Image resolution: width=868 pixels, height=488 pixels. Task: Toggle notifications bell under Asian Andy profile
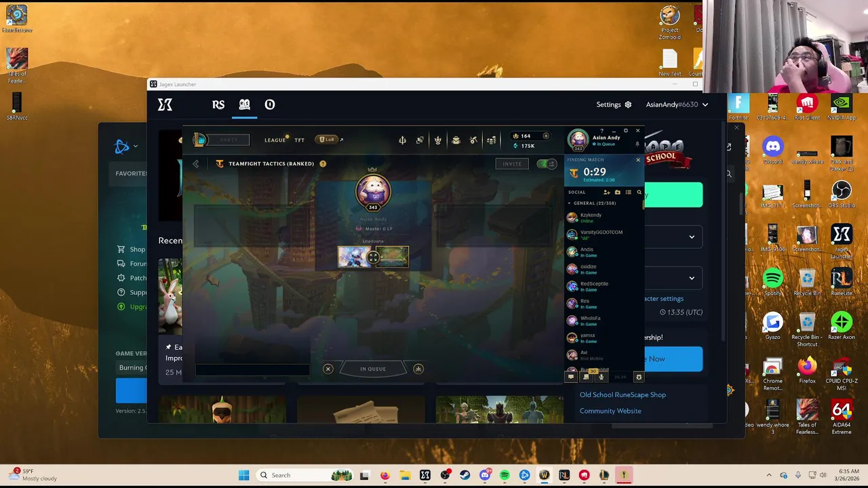[x=637, y=144]
